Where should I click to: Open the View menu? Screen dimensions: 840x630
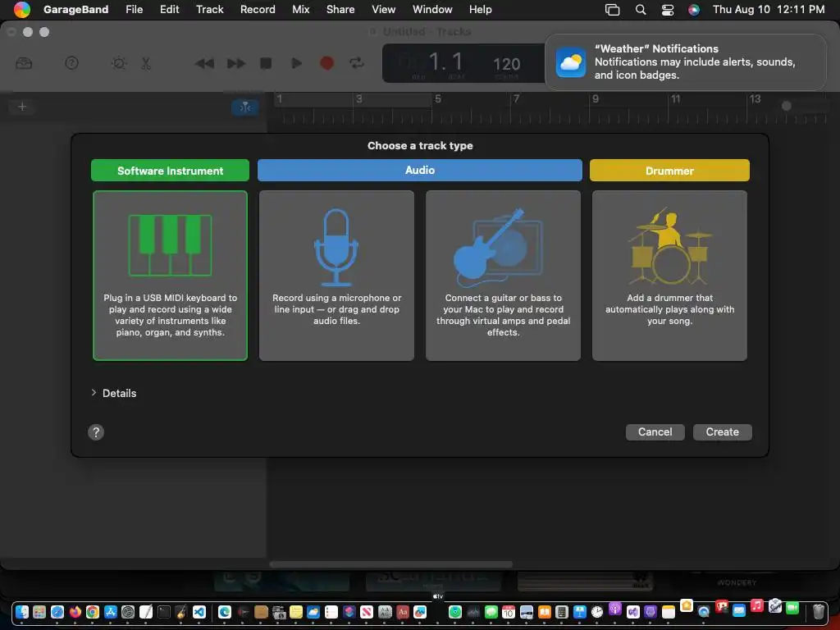pyautogui.click(x=384, y=10)
